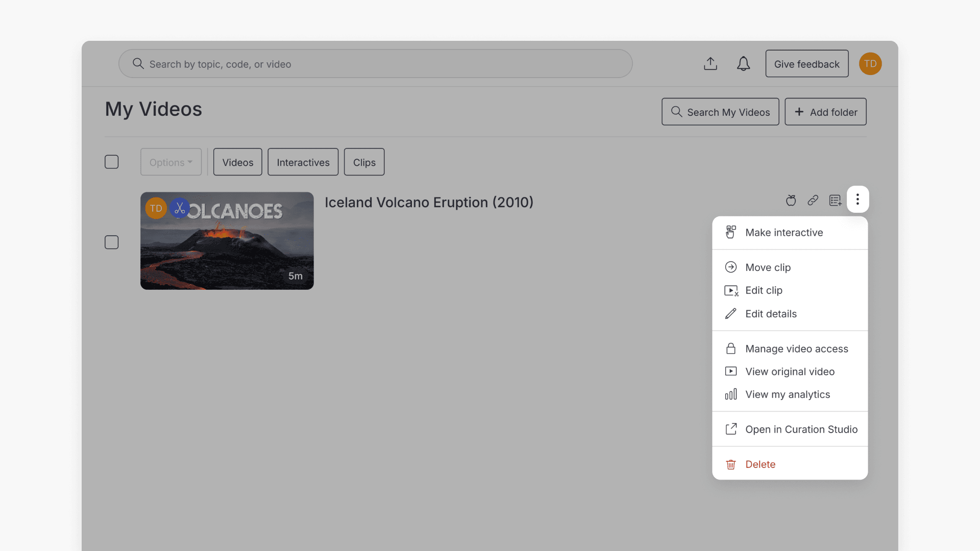Toggle the select-all checkbox above the list
The height and width of the screenshot is (551, 980).
point(111,162)
